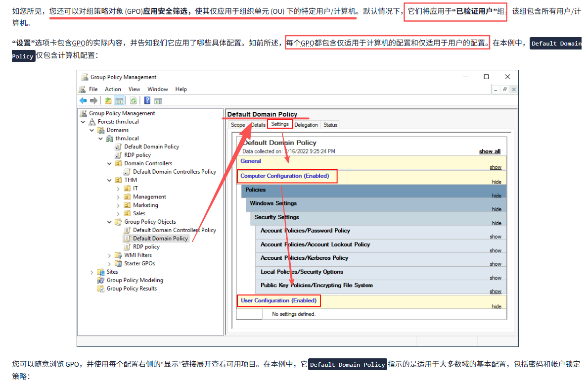Select the IT organizational unit icon
588x388 pixels.
coord(127,189)
